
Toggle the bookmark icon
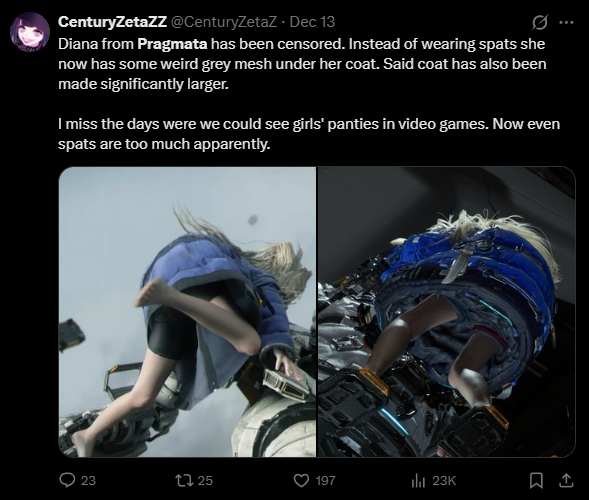[536, 480]
